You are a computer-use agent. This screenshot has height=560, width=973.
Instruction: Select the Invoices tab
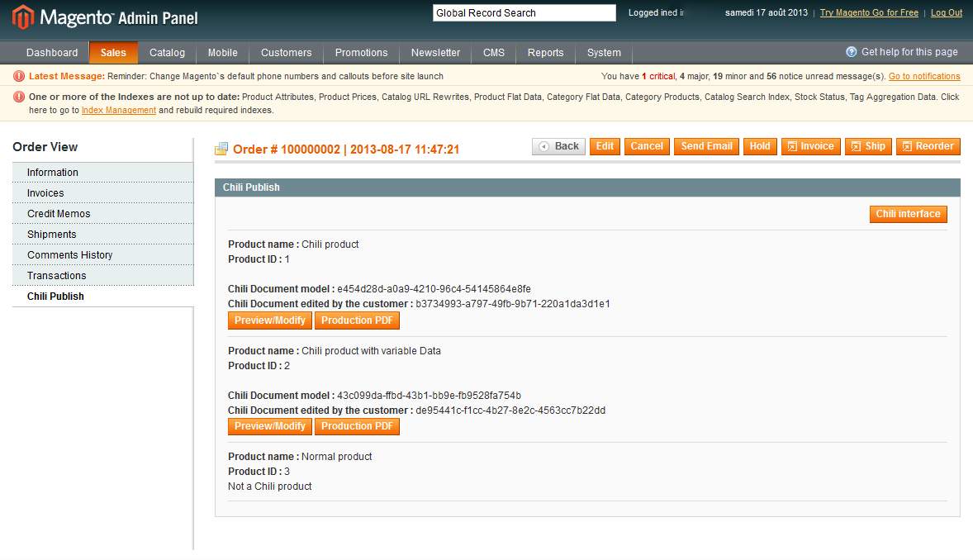click(x=103, y=193)
